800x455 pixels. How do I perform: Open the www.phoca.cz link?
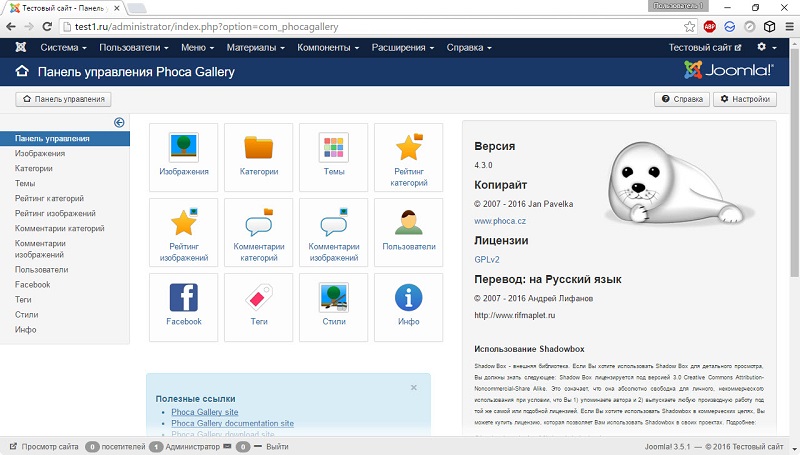click(500, 221)
